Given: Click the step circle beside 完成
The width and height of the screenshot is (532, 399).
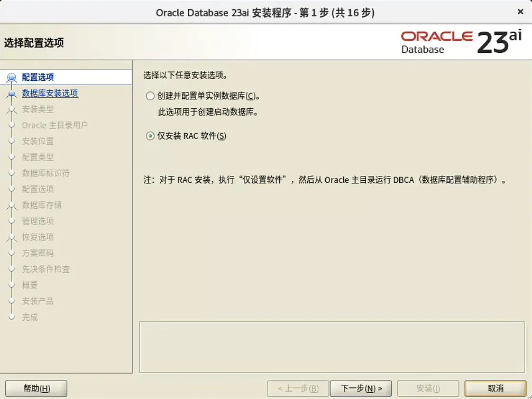Looking at the screenshot, I should 12,317.
